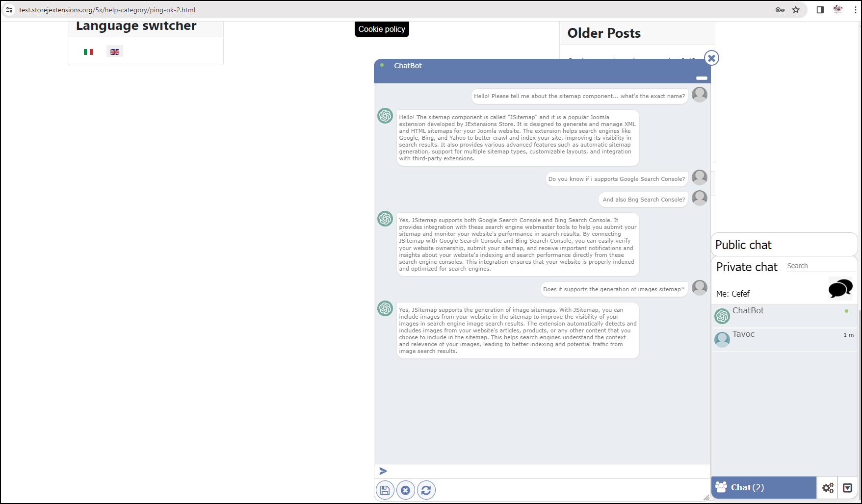Click the reply starting 'Yes, JSitemap supports both Google Search Console'

pos(518,244)
